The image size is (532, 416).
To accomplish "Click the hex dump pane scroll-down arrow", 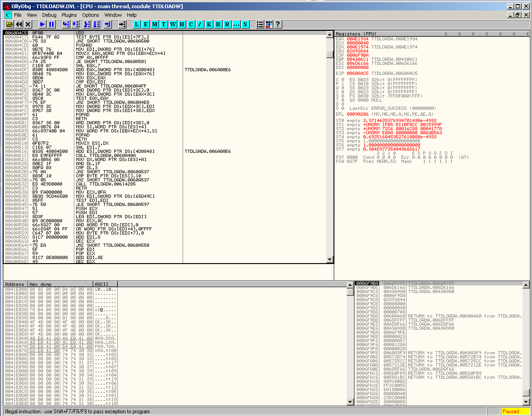I will pyautogui.click(x=350, y=402).
